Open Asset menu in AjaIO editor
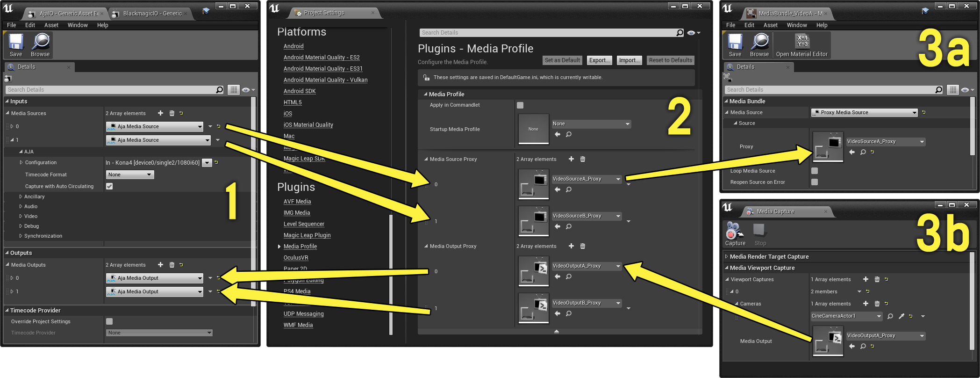980x378 pixels. point(51,25)
